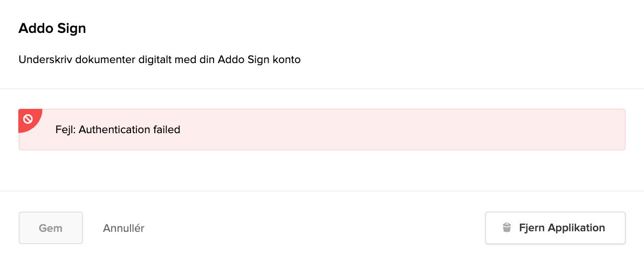Click the 'Fjern Applikation' label text
The height and width of the screenshot is (262, 644).
561,227
